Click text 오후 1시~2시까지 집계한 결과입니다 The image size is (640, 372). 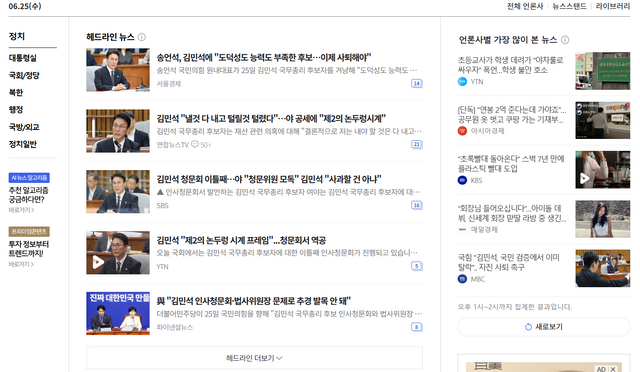[x=515, y=307]
